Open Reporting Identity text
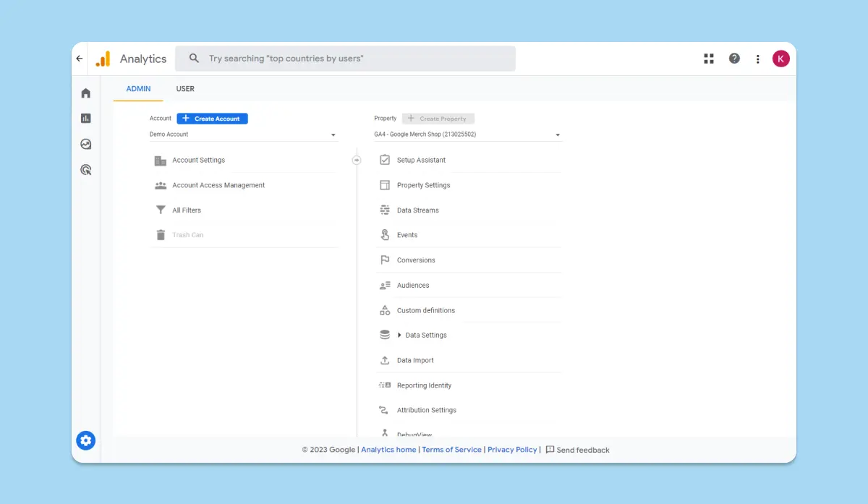The height and width of the screenshot is (504, 868). [x=424, y=385]
